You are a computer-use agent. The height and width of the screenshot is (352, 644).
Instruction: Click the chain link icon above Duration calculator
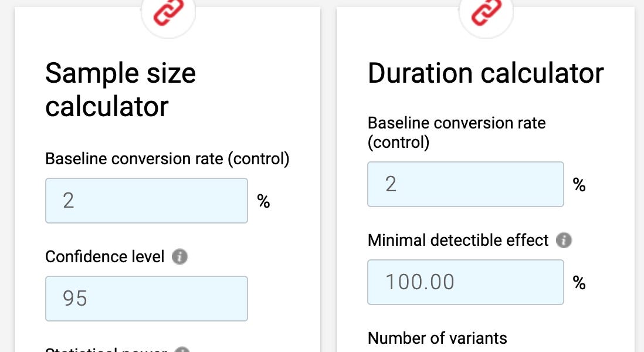coord(486,12)
